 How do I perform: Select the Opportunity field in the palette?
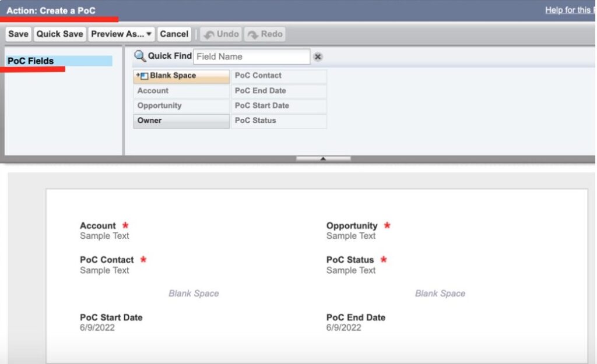(x=159, y=105)
